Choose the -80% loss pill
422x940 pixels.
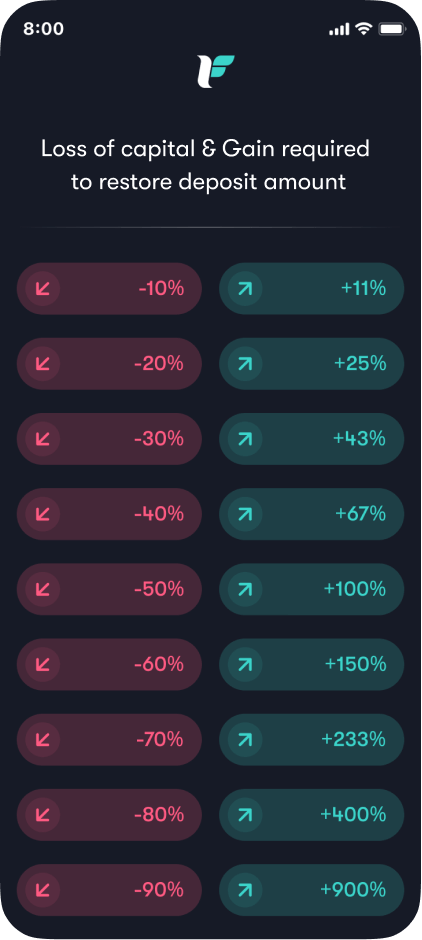click(109, 815)
